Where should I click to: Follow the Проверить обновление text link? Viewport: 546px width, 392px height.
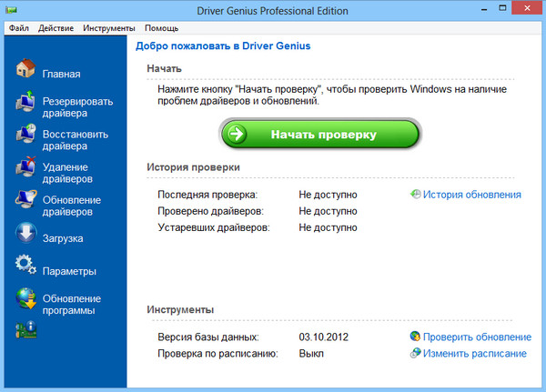tap(477, 337)
